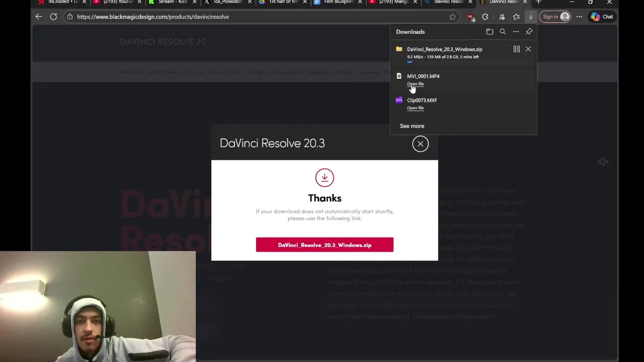Viewport: 644px width, 362px height.
Task: Open the downloads folder from Downloads panel
Action: [x=490, y=32]
